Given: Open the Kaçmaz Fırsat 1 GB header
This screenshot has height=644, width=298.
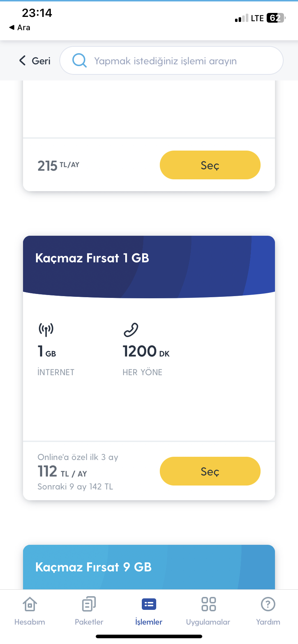Looking at the screenshot, I should pyautogui.click(x=149, y=266).
